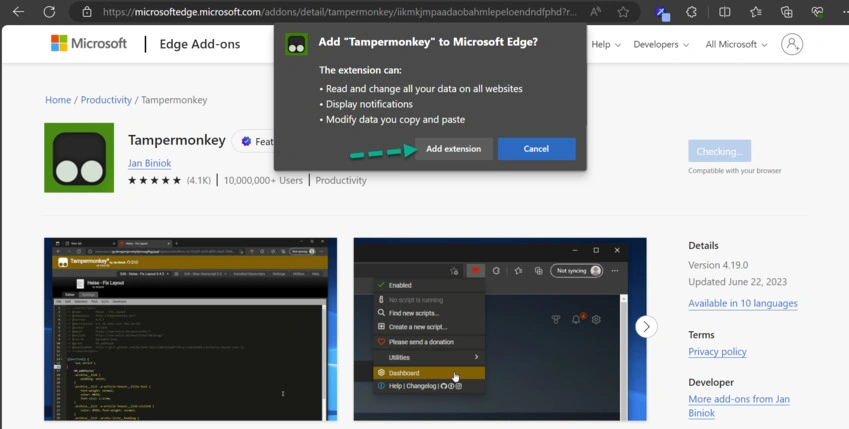
Task: Expand the All Microsoft dropdown
Action: tap(736, 44)
